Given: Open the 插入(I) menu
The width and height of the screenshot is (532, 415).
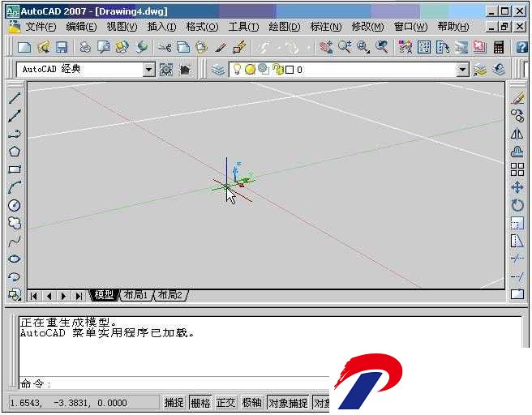Looking at the screenshot, I should (161, 27).
